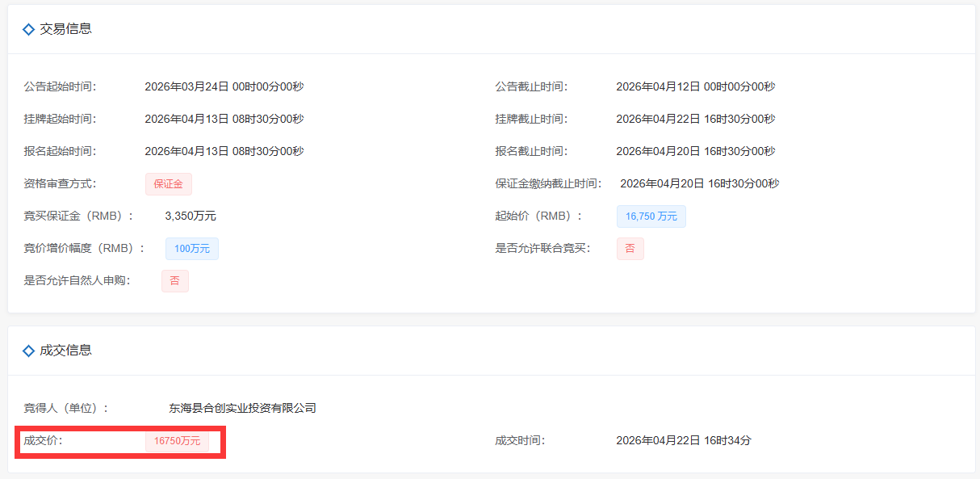Click the red-highlighted 16750万元 deal price tag
The width and height of the screenshot is (980, 479).
point(178,441)
